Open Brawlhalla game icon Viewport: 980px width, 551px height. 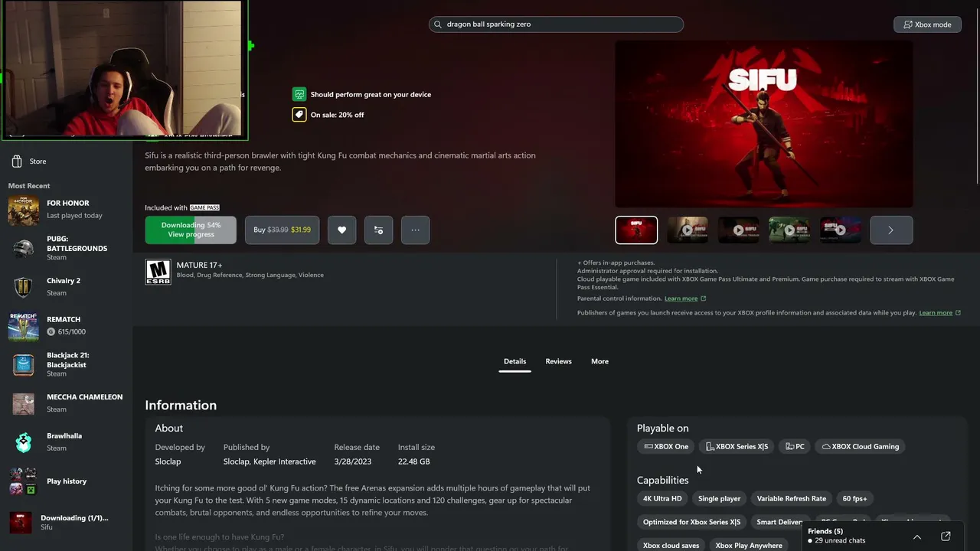[x=24, y=442]
